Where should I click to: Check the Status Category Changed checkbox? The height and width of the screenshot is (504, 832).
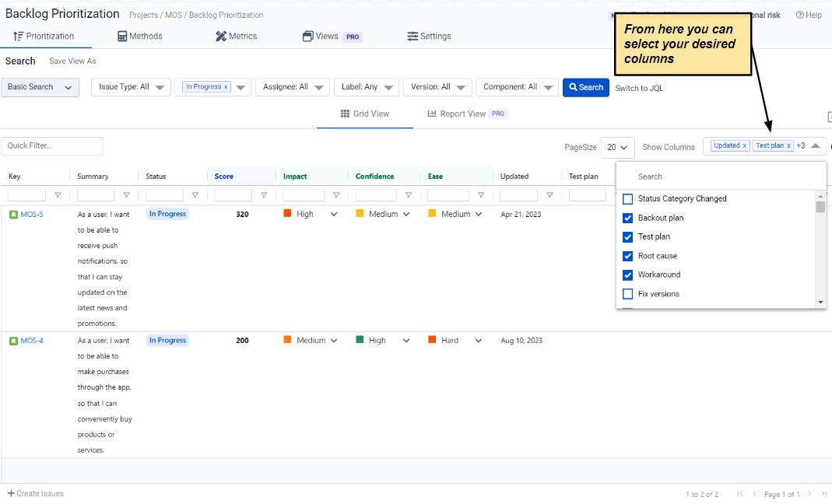(628, 199)
